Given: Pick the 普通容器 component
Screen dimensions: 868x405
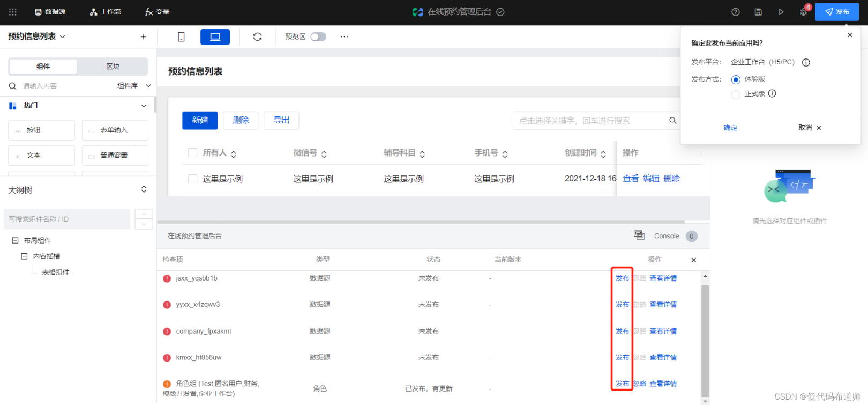Looking at the screenshot, I should (x=115, y=156).
